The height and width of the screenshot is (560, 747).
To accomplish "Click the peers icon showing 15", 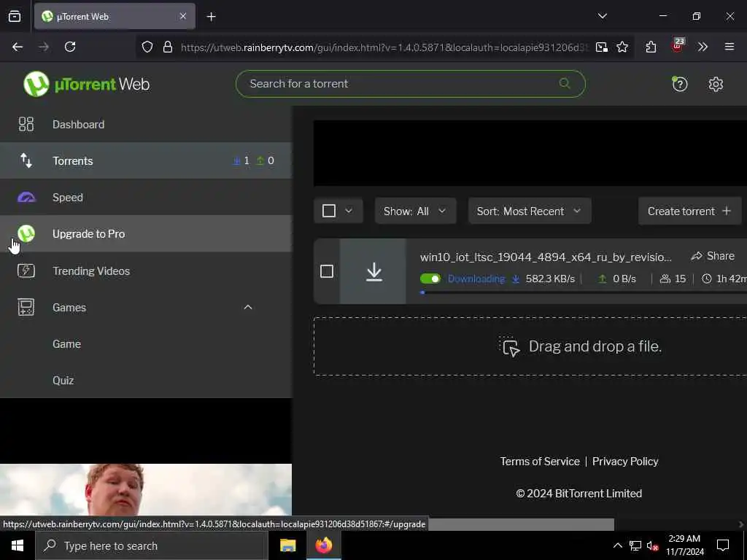I will coord(665,279).
